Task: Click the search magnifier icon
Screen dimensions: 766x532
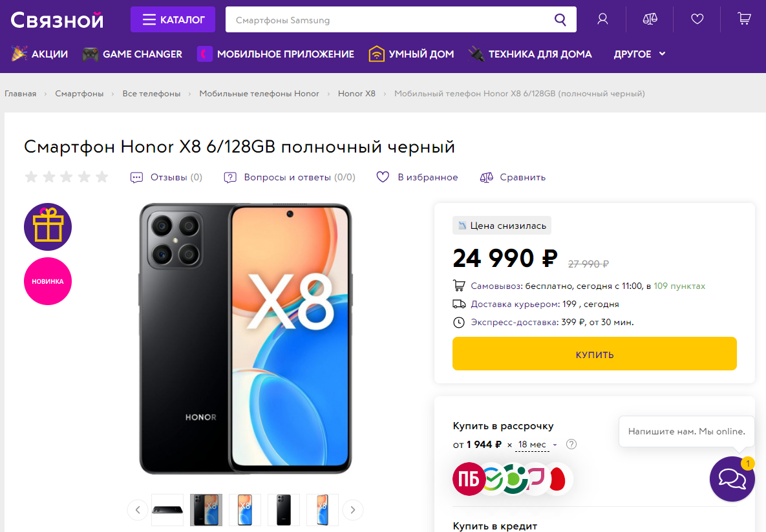Action: (560, 19)
